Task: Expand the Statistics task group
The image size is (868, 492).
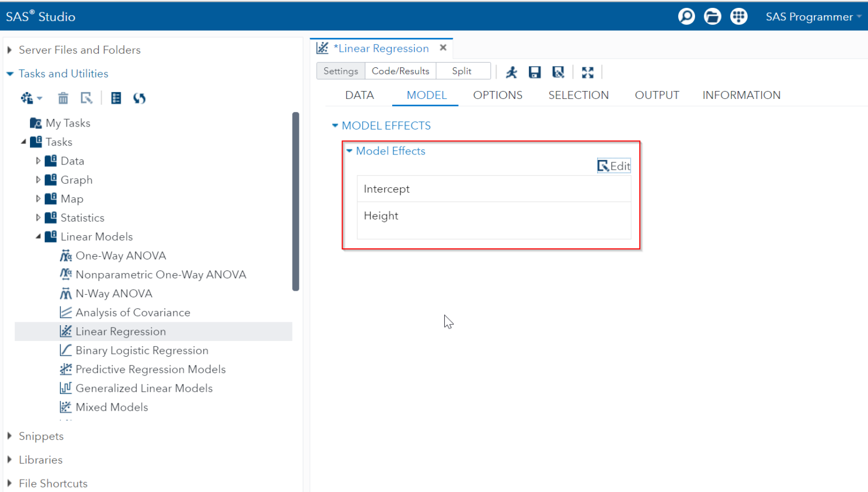Action: pyautogui.click(x=37, y=217)
